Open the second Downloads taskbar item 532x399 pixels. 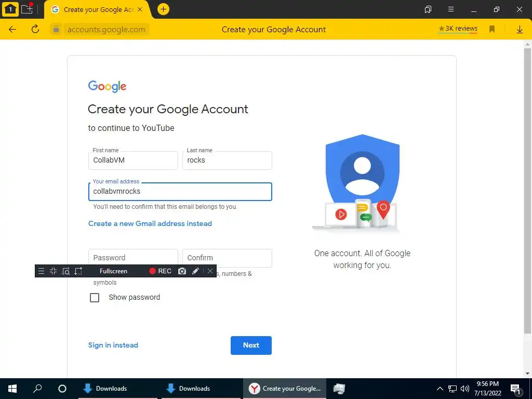click(x=201, y=389)
